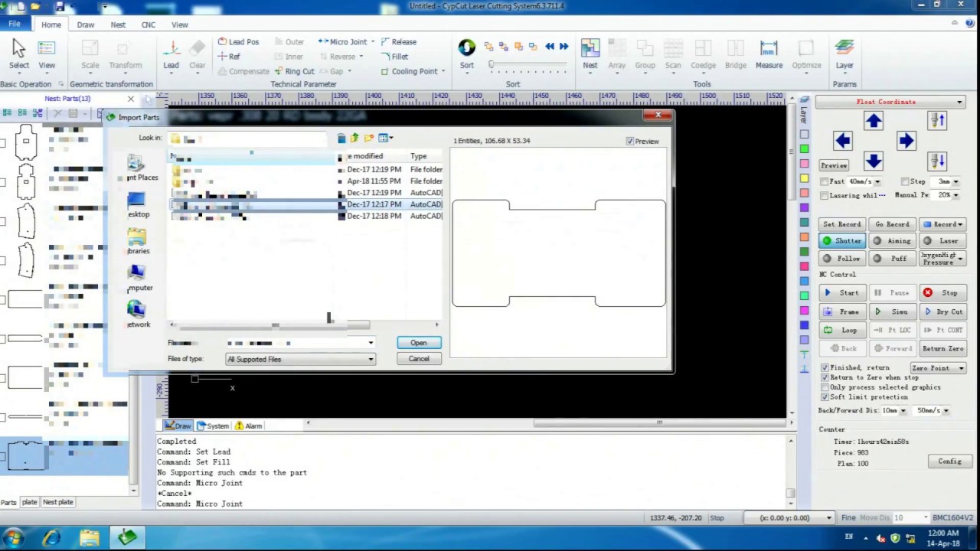Jog the laser head down with arrow
The width and height of the screenshot is (980, 551).
tap(874, 161)
